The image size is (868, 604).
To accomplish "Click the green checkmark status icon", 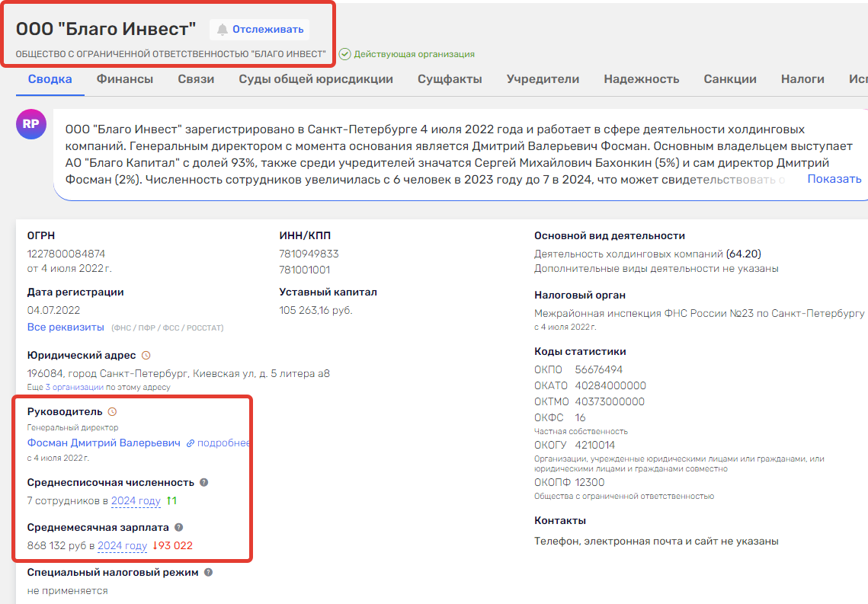I will pyautogui.click(x=344, y=54).
